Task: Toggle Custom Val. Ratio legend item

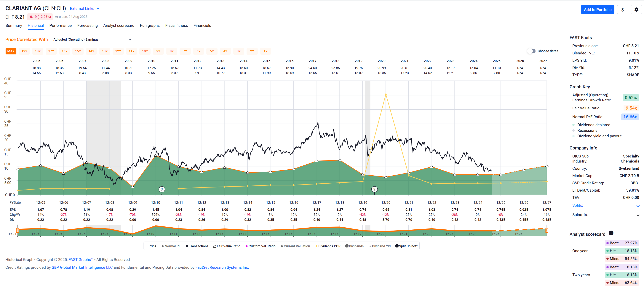Action: (x=261, y=246)
